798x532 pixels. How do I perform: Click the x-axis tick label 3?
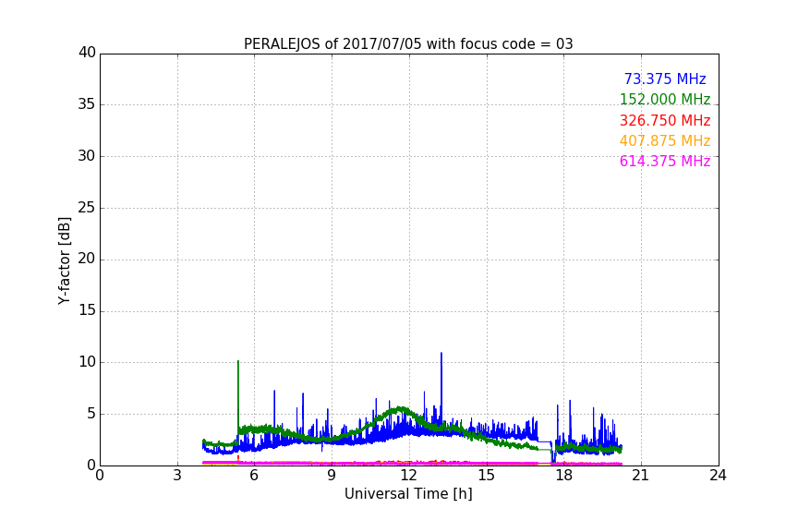[x=177, y=476]
